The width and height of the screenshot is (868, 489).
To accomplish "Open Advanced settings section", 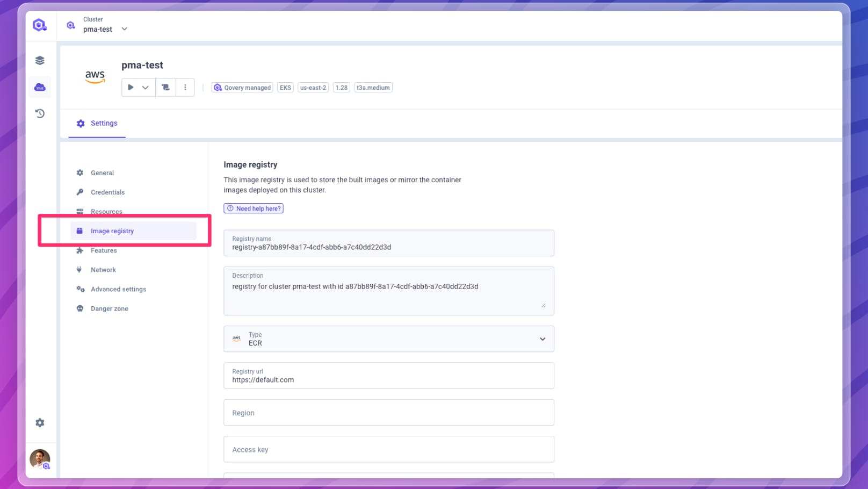I will (x=118, y=289).
